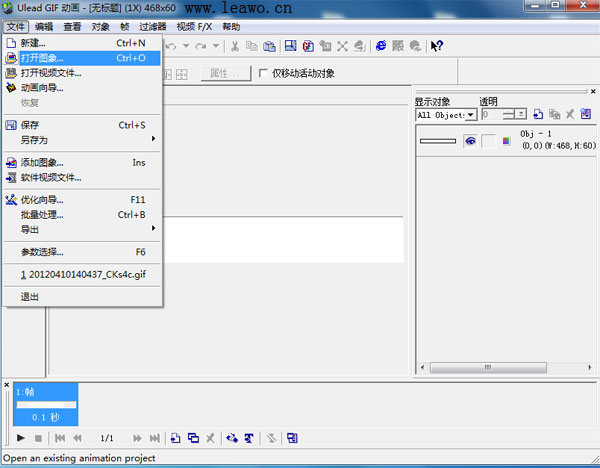The image size is (600, 468).
Task: Choose 打开图象... from File menu
Action: pyautogui.click(x=82, y=58)
